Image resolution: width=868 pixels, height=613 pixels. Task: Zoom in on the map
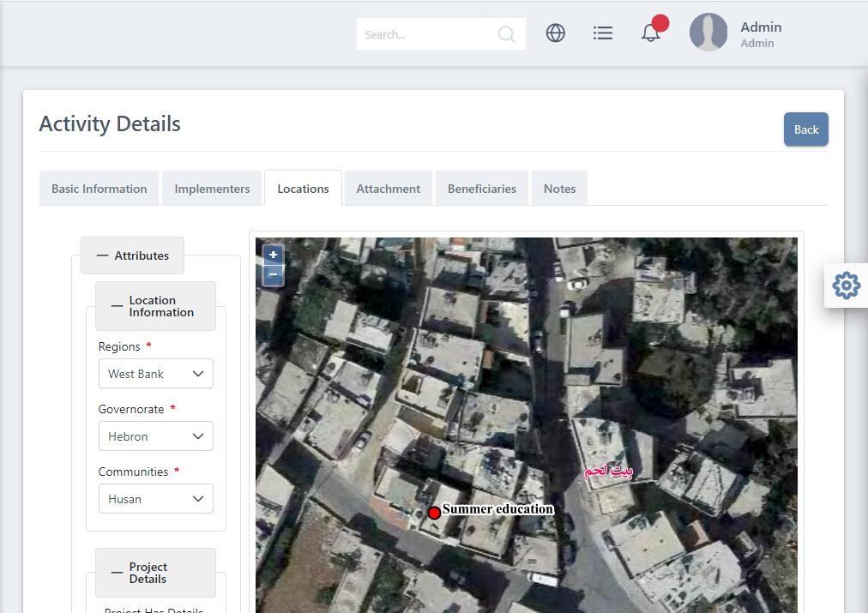(273, 255)
